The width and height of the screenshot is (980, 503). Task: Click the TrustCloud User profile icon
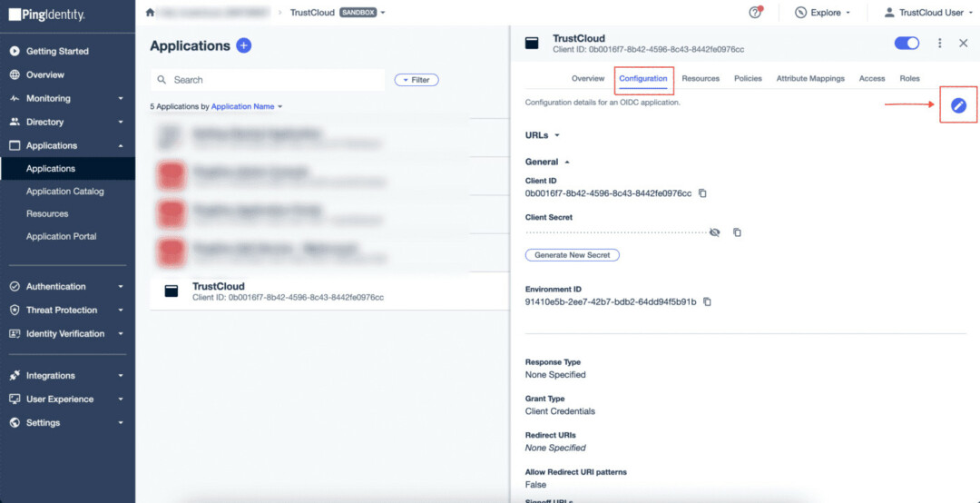coord(888,13)
